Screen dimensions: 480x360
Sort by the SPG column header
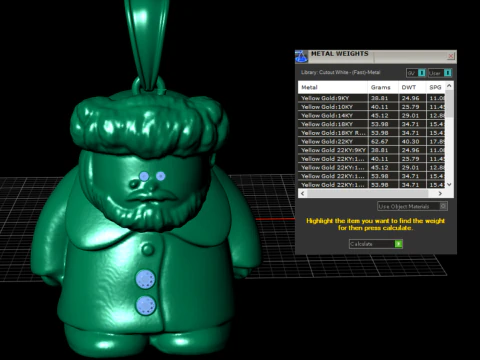pyautogui.click(x=436, y=87)
